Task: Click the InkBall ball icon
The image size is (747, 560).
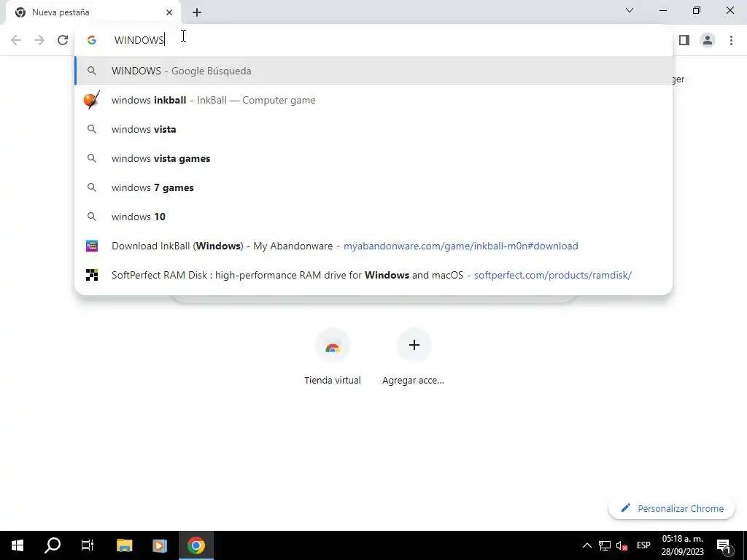Action: click(x=91, y=100)
